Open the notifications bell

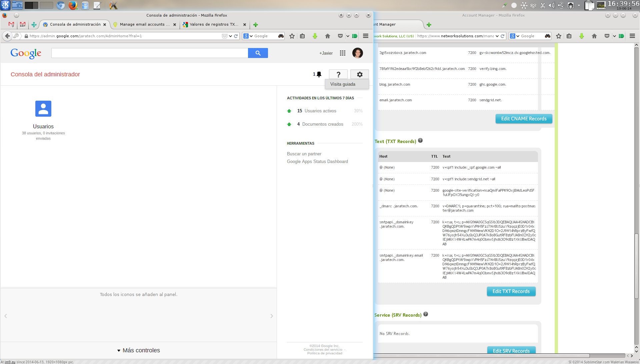(x=319, y=74)
